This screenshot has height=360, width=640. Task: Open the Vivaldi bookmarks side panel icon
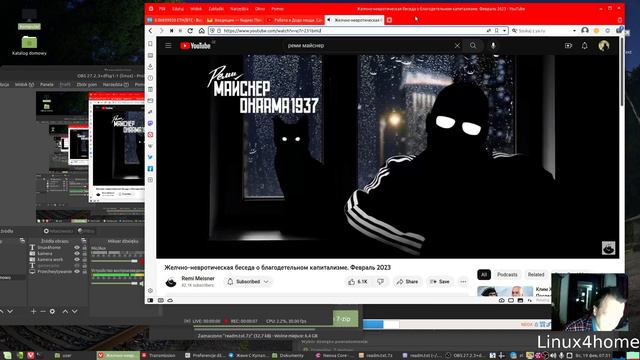pyautogui.click(x=150, y=44)
